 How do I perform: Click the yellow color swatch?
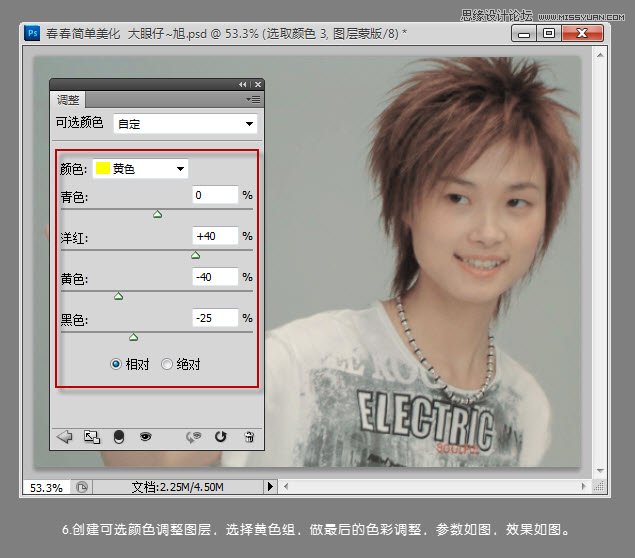pos(103,168)
